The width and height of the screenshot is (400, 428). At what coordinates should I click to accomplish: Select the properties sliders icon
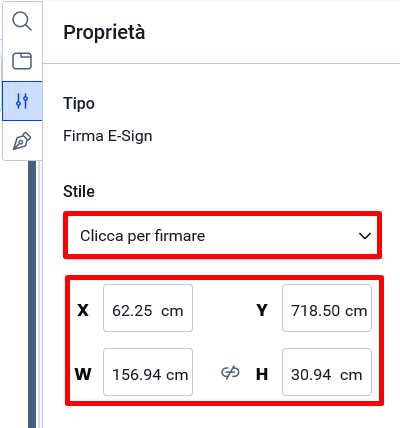pyautogui.click(x=22, y=101)
